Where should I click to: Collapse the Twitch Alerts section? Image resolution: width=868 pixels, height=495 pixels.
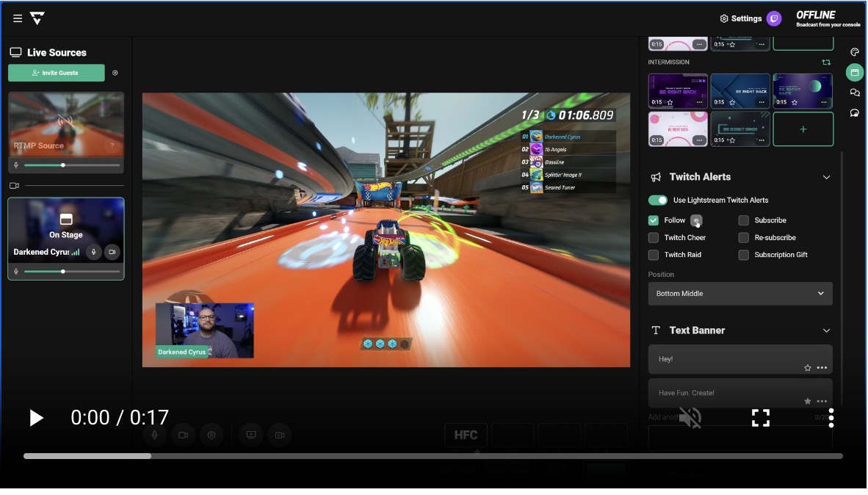(x=826, y=177)
